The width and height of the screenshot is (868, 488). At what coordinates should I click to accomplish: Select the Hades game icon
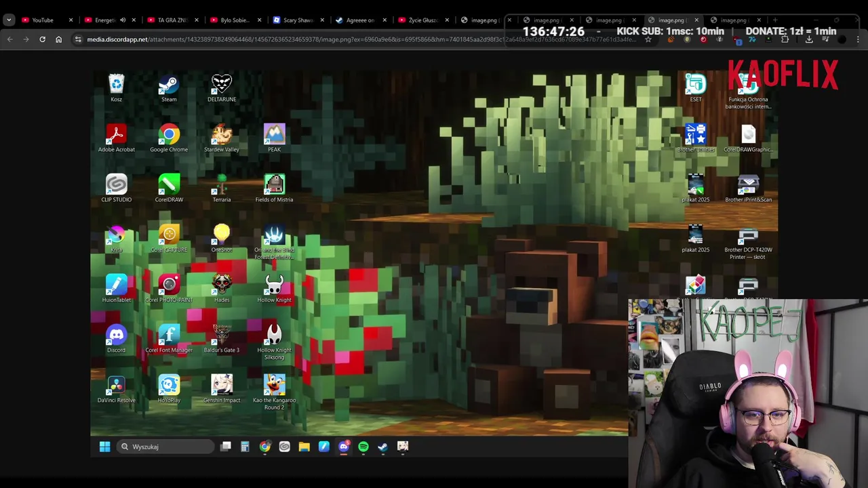(x=222, y=289)
